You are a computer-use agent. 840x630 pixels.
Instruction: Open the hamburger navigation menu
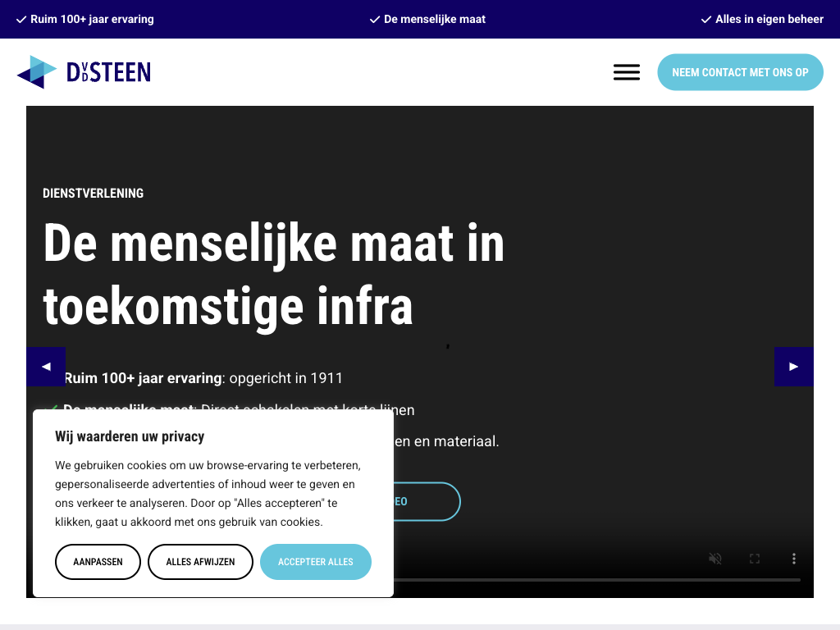point(627,72)
